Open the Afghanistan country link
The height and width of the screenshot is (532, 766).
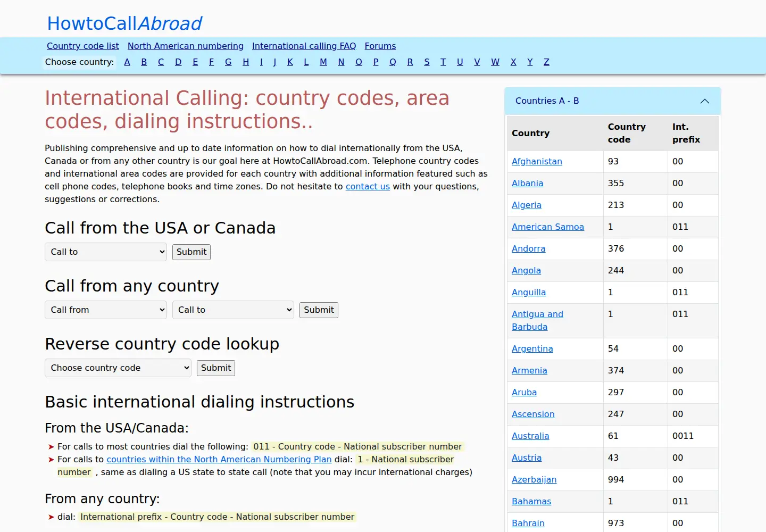click(537, 162)
